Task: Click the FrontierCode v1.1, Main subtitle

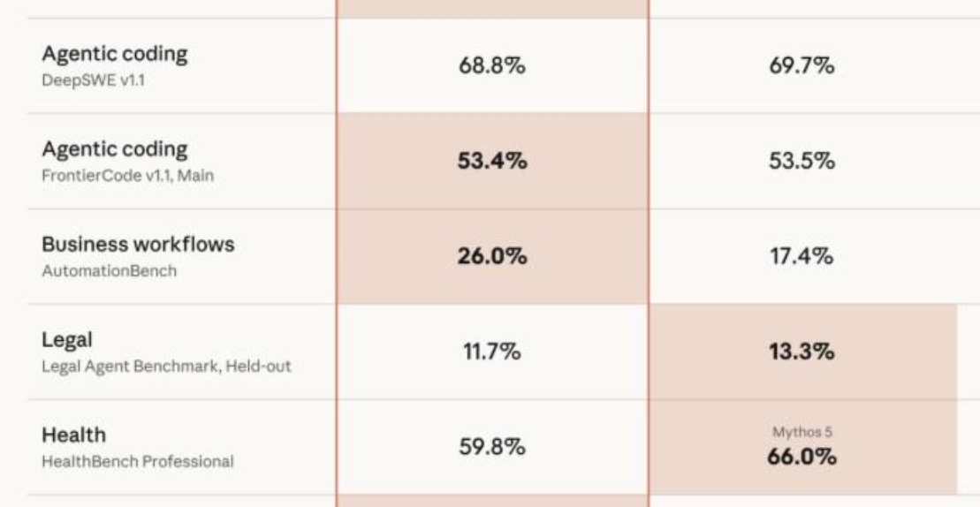Action: [x=127, y=176]
